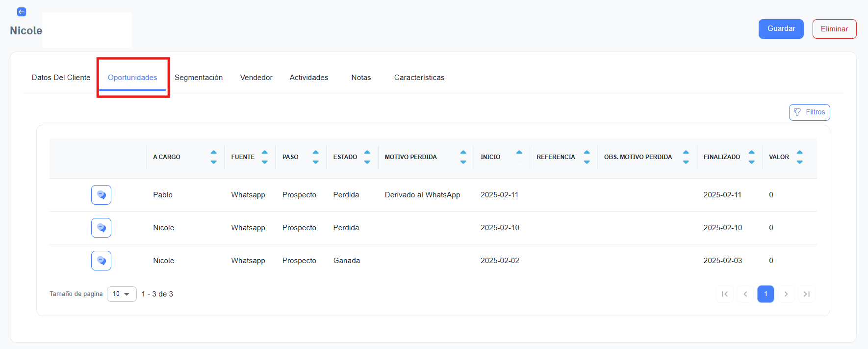
Task: Open the Filtros filter panel
Action: [809, 112]
